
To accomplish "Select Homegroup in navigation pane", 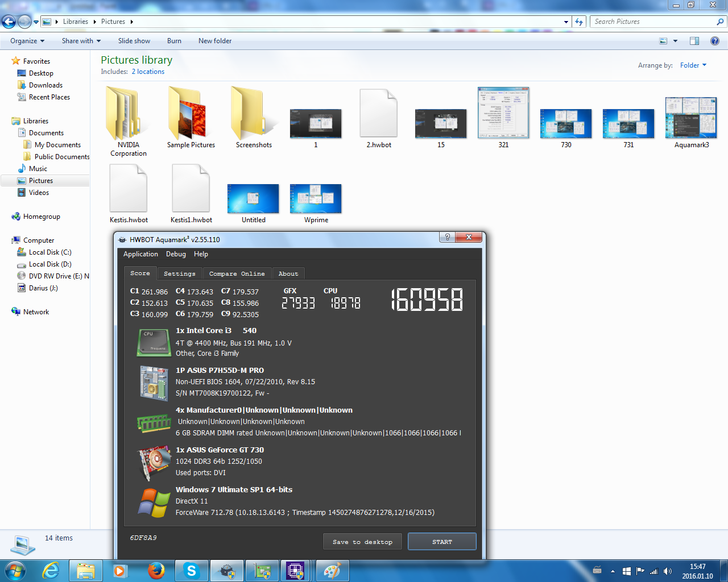I will pos(42,217).
